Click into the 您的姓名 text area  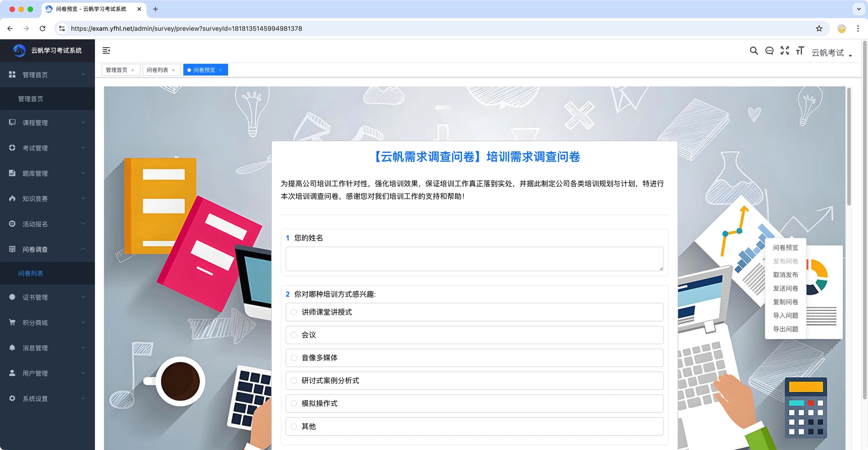[x=474, y=259]
